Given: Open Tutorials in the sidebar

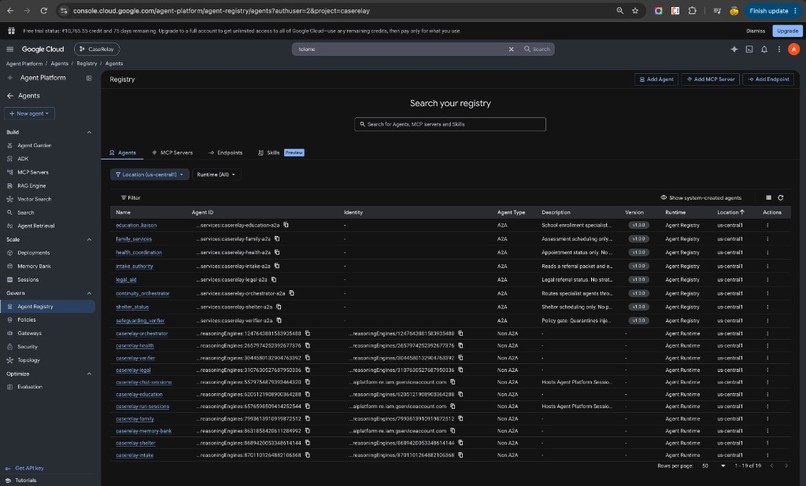Looking at the screenshot, I should click(26, 480).
